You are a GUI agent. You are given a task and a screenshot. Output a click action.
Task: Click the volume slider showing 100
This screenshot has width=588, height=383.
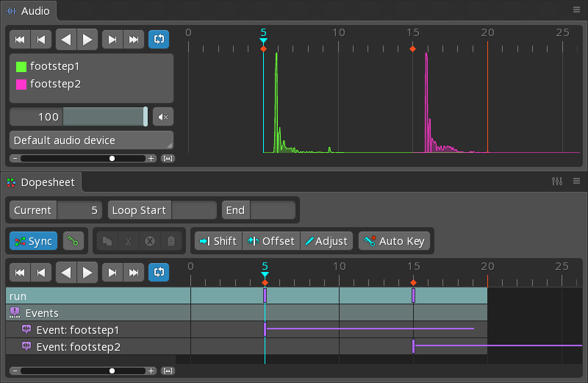pyautogui.click(x=79, y=117)
